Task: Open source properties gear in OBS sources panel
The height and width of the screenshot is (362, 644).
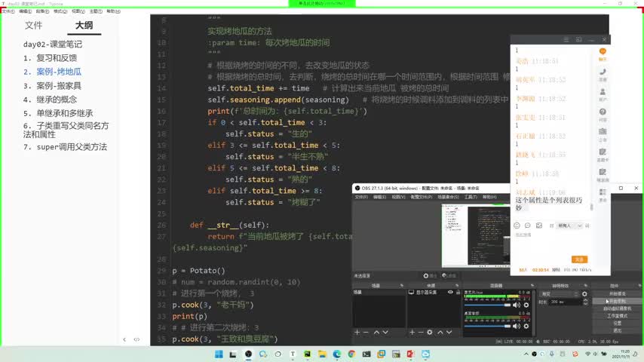Action: [x=430, y=332]
